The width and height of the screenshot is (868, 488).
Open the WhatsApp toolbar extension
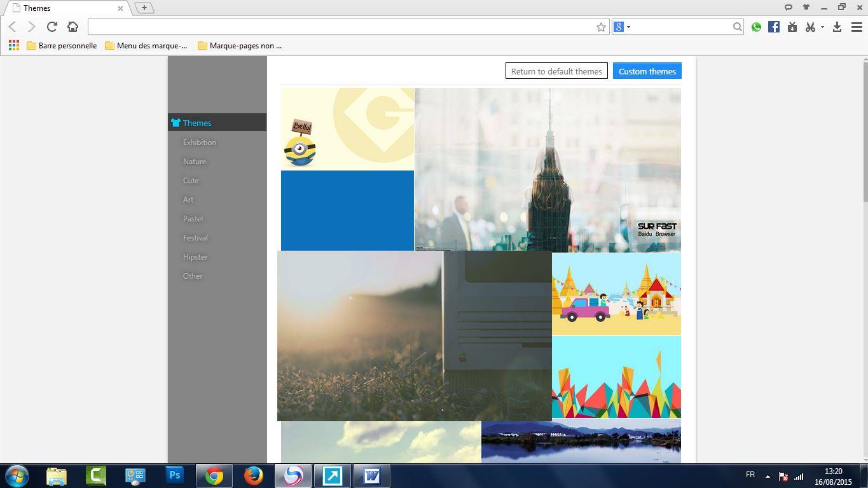756,27
